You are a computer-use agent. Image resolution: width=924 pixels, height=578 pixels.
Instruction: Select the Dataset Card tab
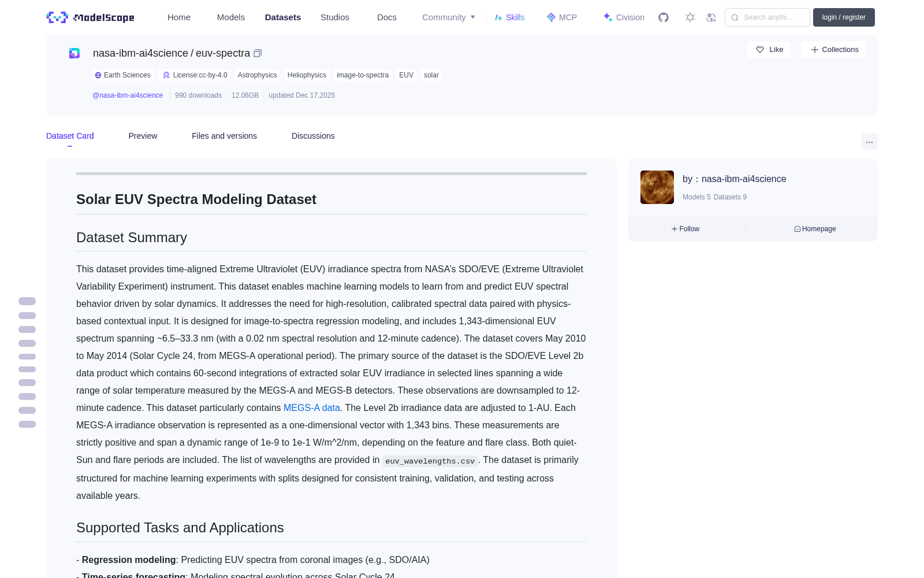[70, 136]
